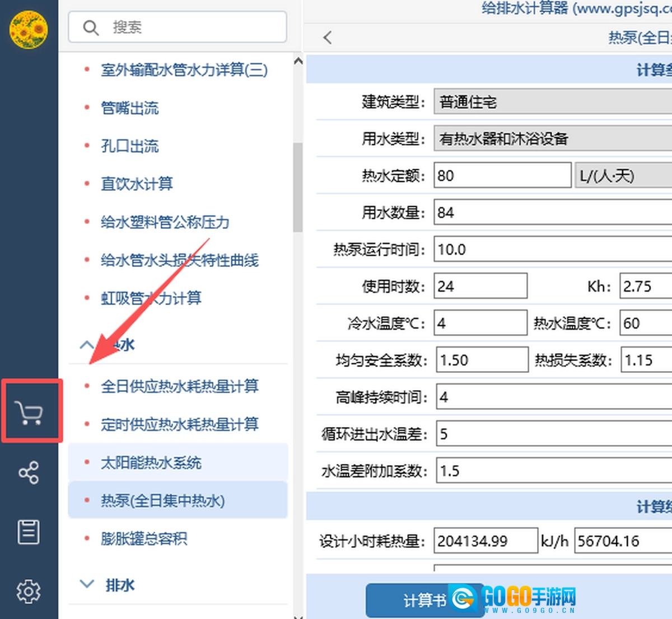This screenshot has width=672, height=619.
Task: Open the L/(人·天) unit dropdown
Action: pos(623,176)
